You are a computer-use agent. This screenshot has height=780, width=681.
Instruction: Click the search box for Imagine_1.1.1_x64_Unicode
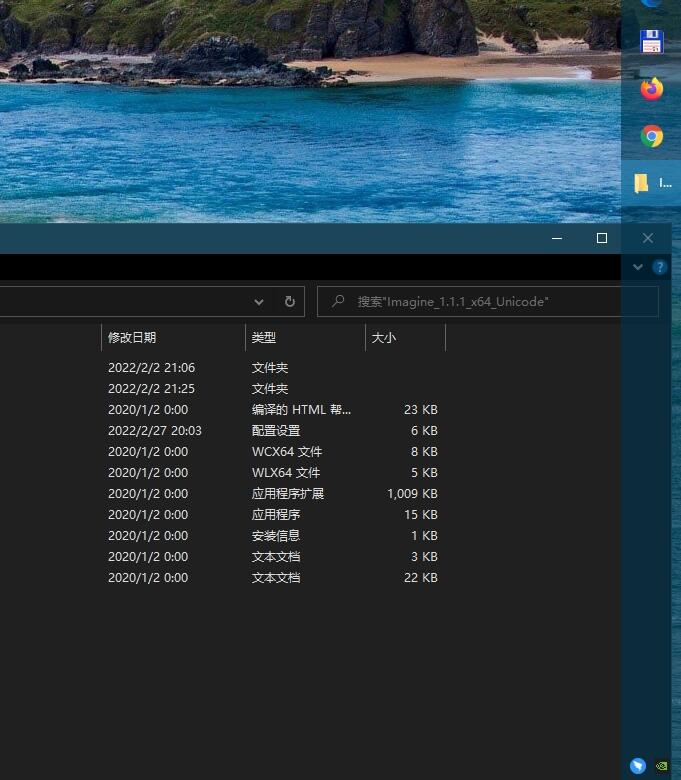tap(490, 301)
